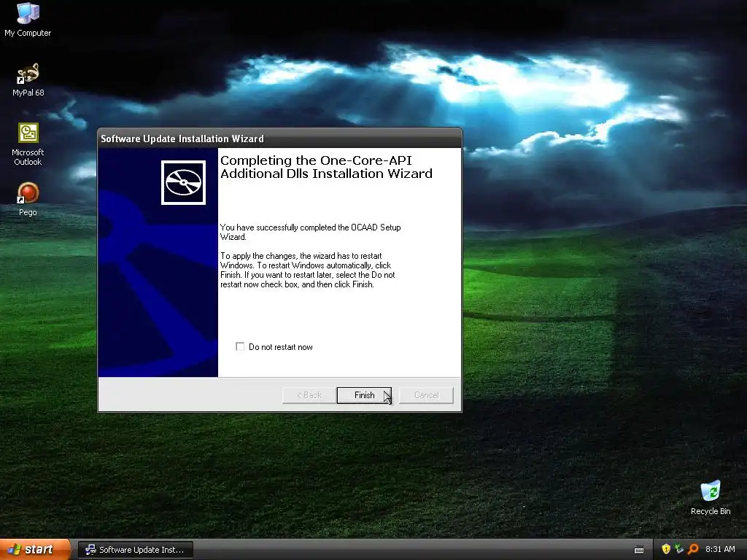Enable Do not restart now checkbox
This screenshot has height=560, width=747.
(x=240, y=346)
